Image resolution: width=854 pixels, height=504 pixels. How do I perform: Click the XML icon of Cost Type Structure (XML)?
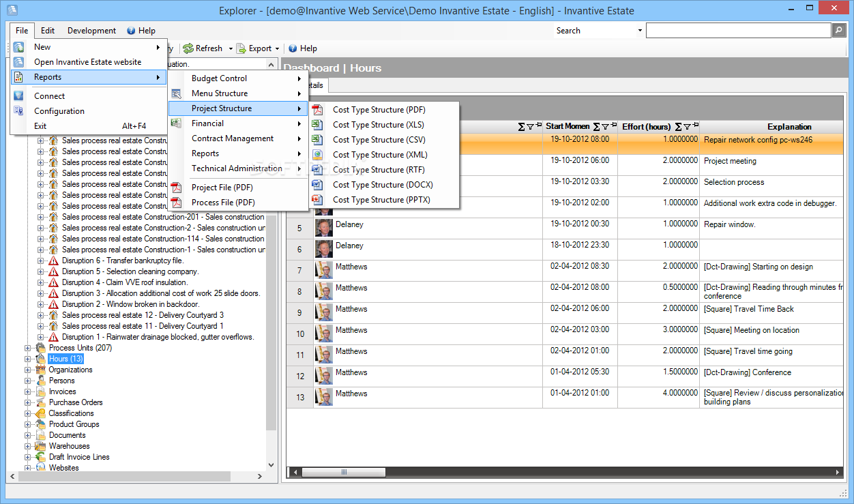click(316, 155)
